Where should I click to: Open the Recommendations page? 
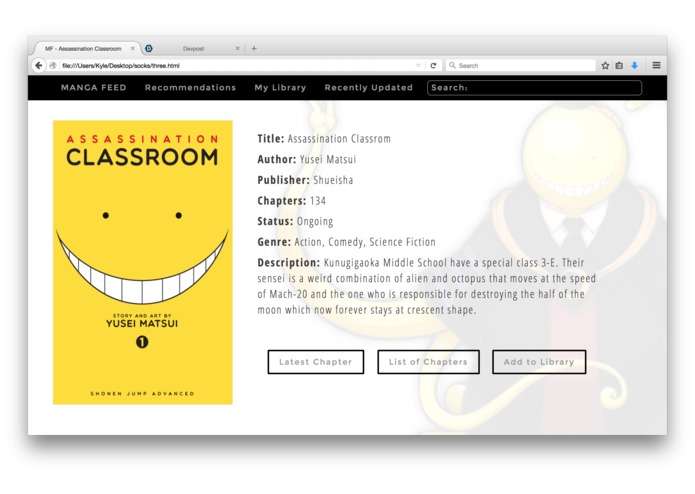pos(190,88)
